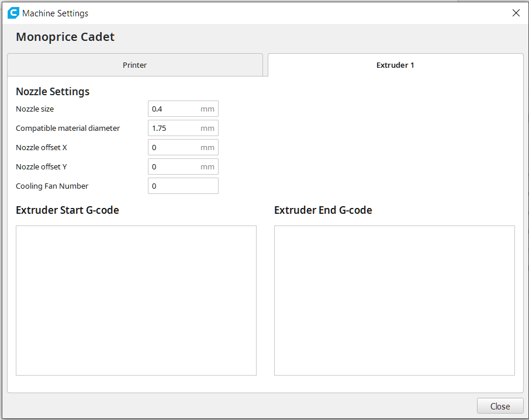Click the Close button at bottom
The height and width of the screenshot is (420, 529).
tap(500, 406)
